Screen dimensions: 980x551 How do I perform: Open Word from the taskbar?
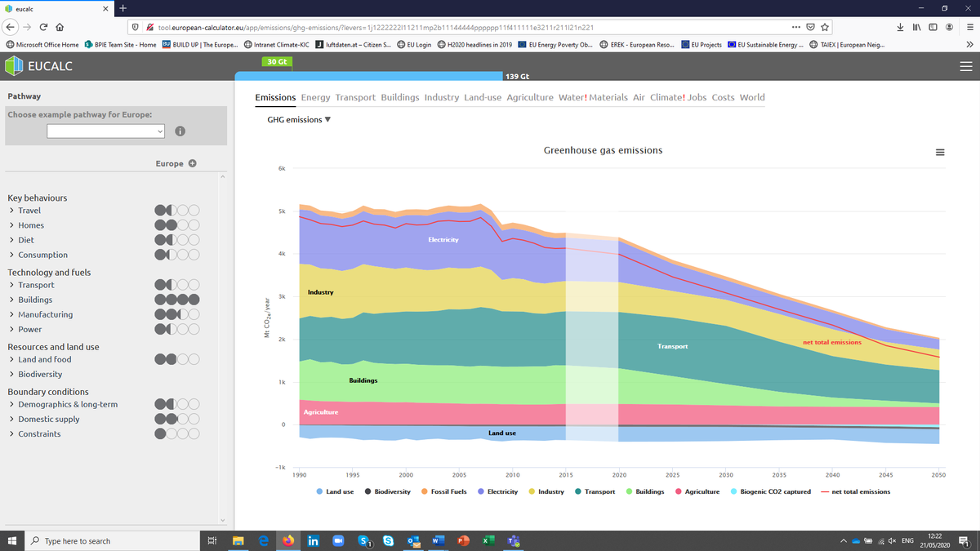tap(438, 541)
